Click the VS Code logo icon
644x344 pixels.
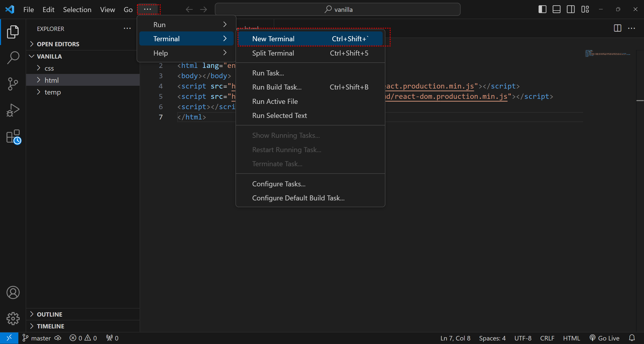pyautogui.click(x=10, y=10)
